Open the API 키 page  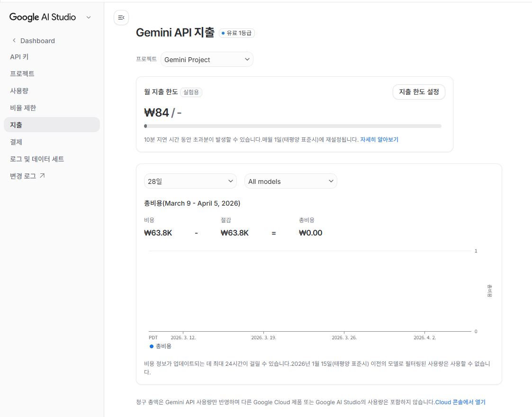tap(19, 56)
